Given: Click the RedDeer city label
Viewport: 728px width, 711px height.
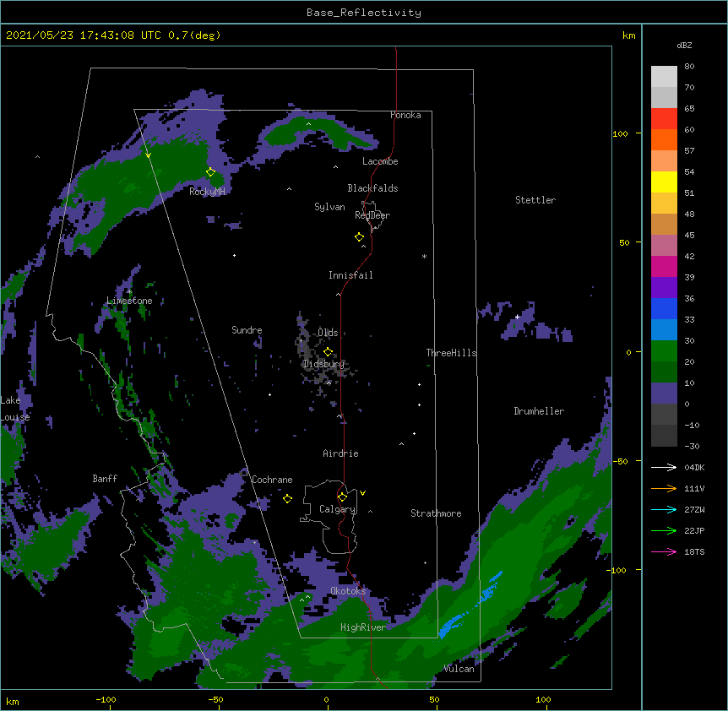Looking at the screenshot, I should (x=372, y=214).
